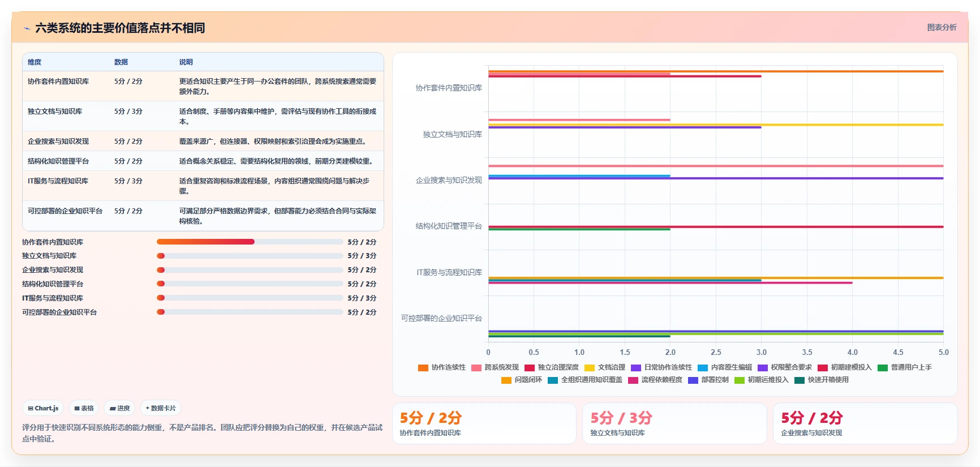
Task: Toggle the 初期建模投入 legend entry
Action: 845,367
